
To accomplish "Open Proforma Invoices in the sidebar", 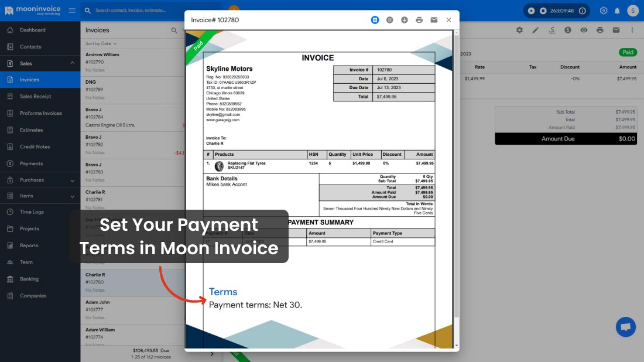I will click(x=40, y=114).
